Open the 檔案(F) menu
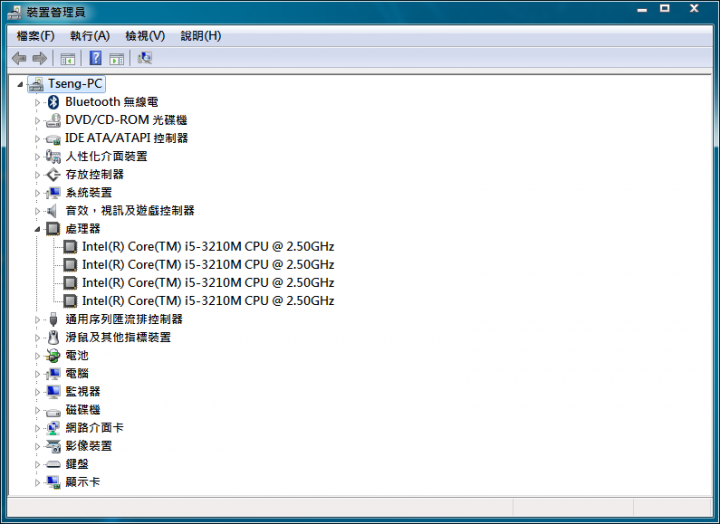 [x=35, y=36]
